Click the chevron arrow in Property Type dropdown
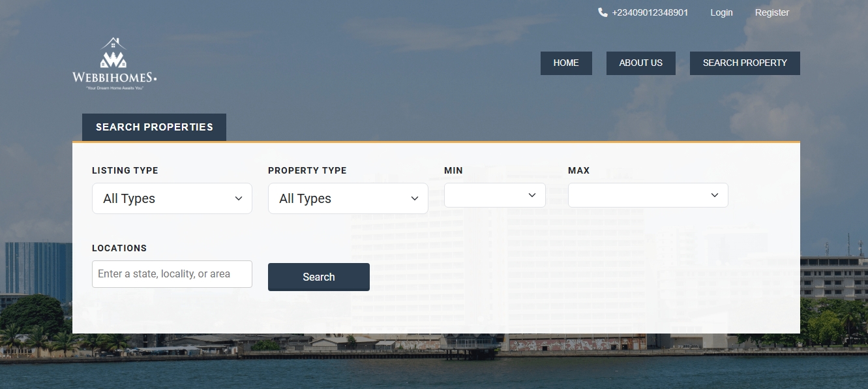 [415, 198]
